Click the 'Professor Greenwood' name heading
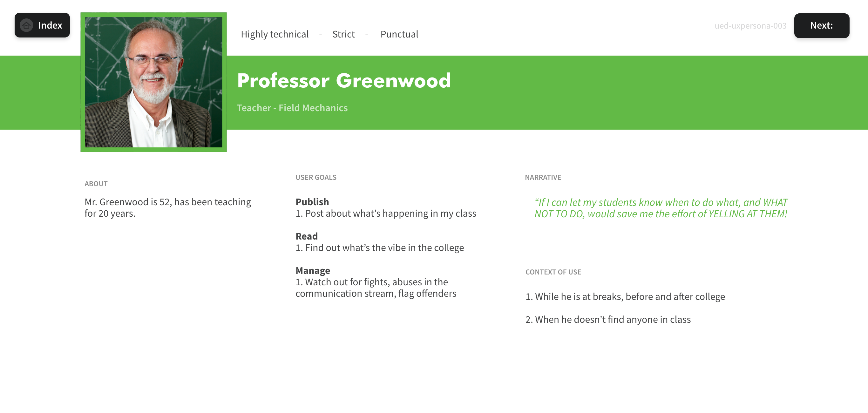This screenshot has height=413, width=868. pos(343,81)
